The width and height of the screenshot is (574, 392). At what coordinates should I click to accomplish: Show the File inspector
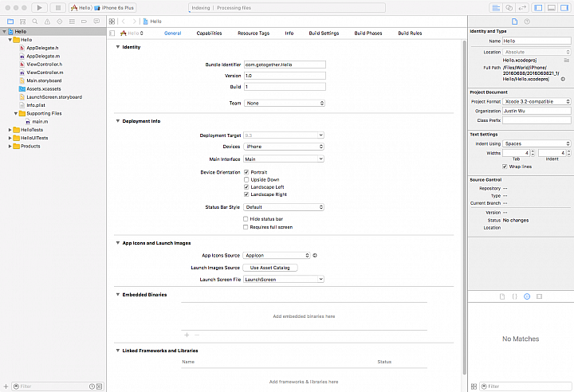click(x=515, y=22)
